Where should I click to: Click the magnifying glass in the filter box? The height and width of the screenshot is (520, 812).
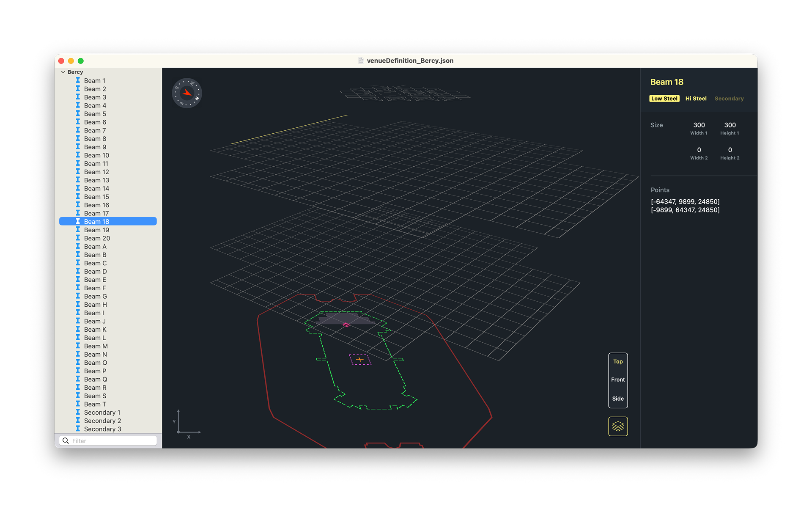[66, 440]
